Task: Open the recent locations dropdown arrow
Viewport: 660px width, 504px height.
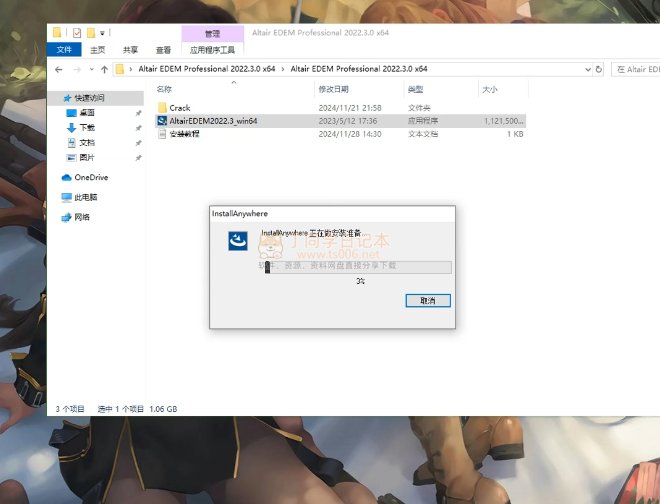Action: click(91, 69)
